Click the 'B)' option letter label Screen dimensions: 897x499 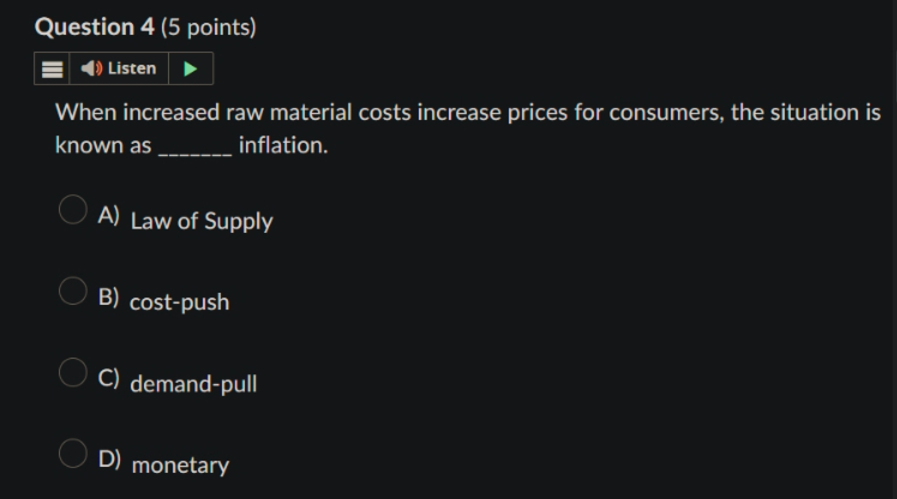pyautogui.click(x=109, y=297)
